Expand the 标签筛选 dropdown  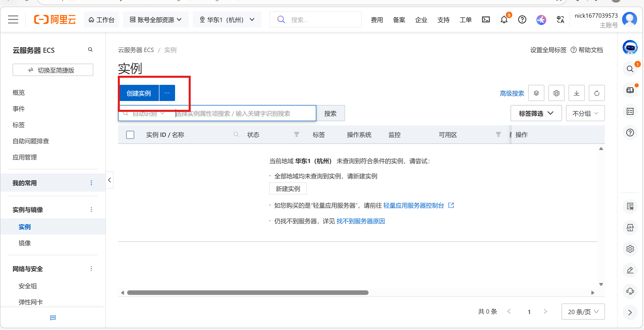[536, 113]
